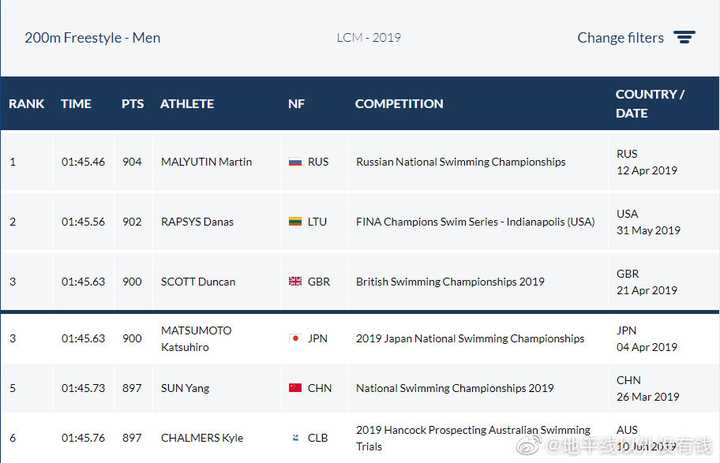The height and width of the screenshot is (463, 720).
Task: Click the British flag next to GBR
Action: (295, 282)
